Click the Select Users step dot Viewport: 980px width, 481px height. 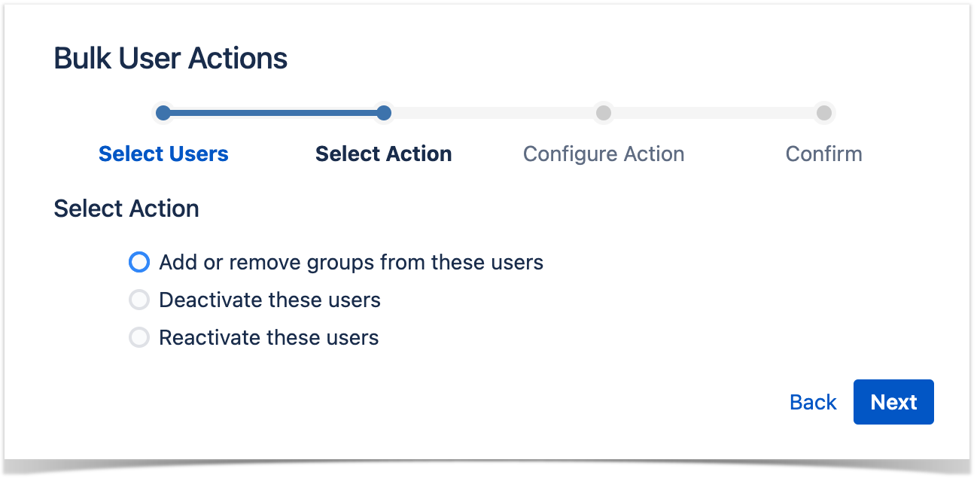163,113
